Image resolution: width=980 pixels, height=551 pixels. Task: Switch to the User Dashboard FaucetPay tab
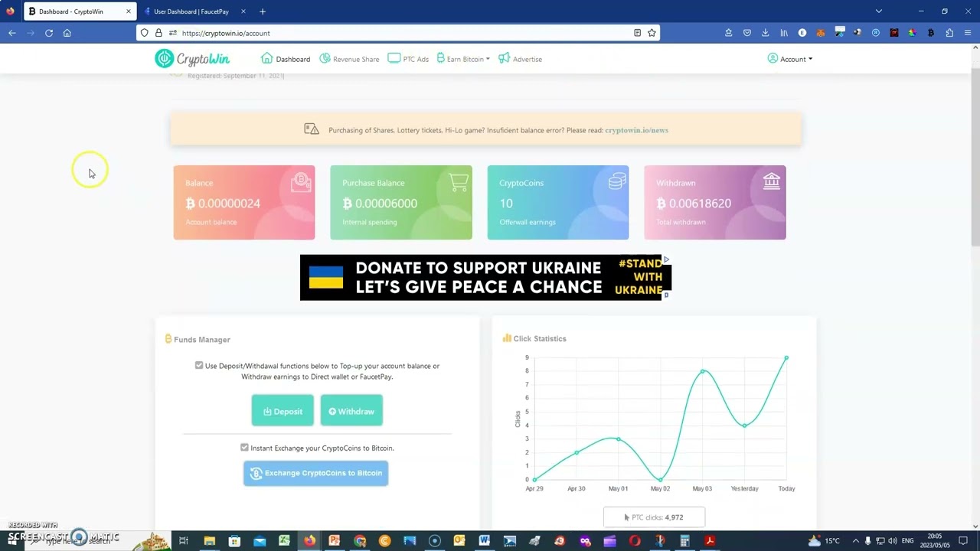click(x=191, y=11)
